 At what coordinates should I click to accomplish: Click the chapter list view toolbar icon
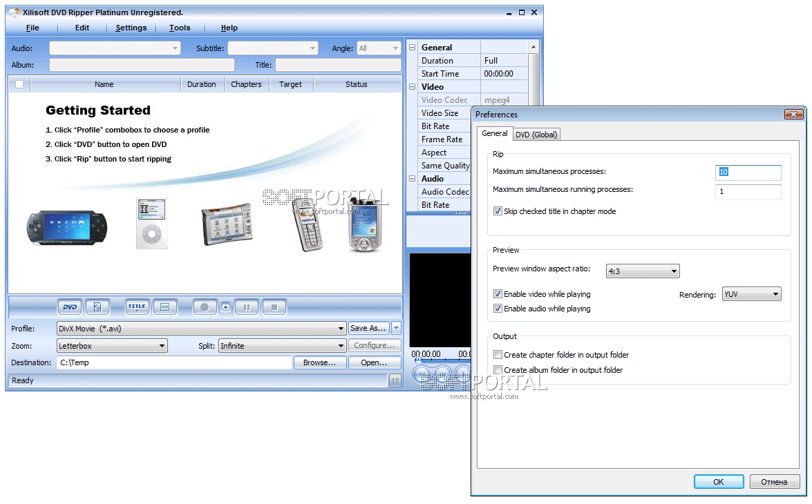(164, 307)
